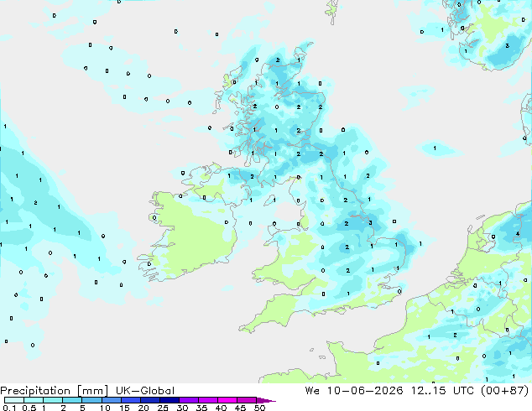Choose the 20–25 mm legend color box

(149, 400)
